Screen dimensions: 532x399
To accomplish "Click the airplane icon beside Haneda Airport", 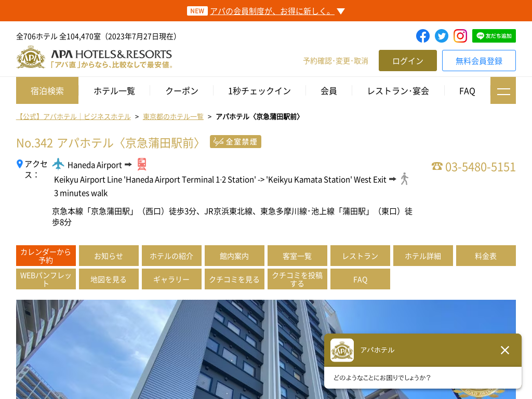I will pyautogui.click(x=58, y=164).
